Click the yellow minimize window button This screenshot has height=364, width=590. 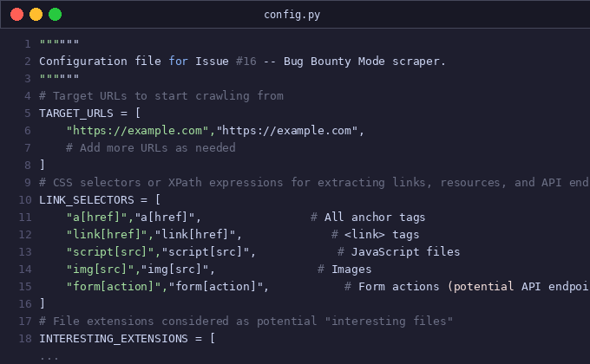tap(36, 14)
